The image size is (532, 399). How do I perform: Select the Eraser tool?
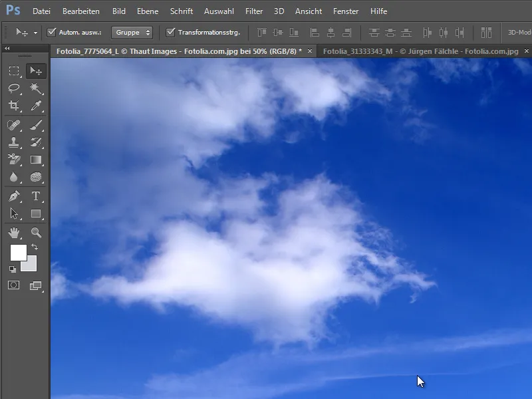(14, 160)
